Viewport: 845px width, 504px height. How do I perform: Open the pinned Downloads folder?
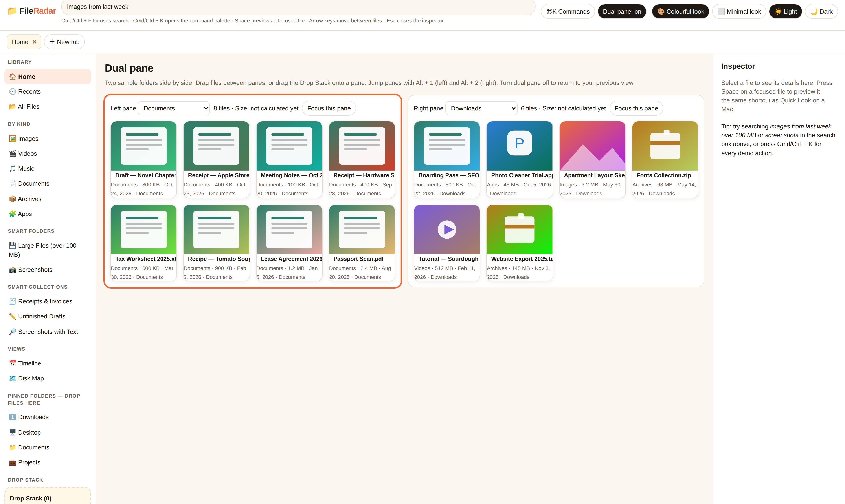[48, 417]
